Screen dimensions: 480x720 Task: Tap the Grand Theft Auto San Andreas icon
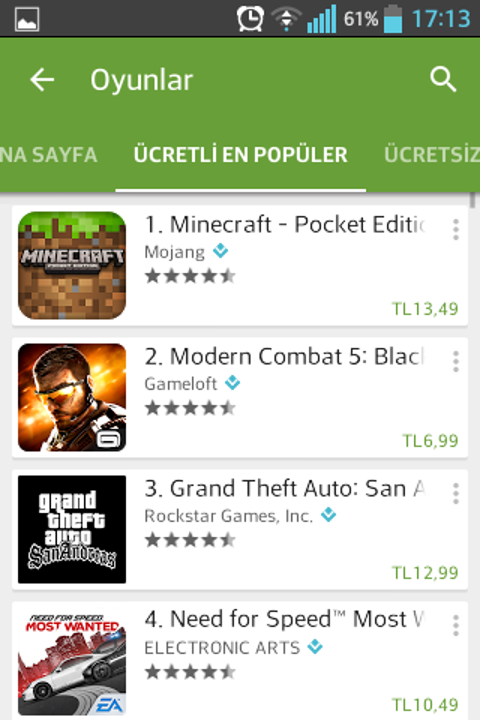72,529
